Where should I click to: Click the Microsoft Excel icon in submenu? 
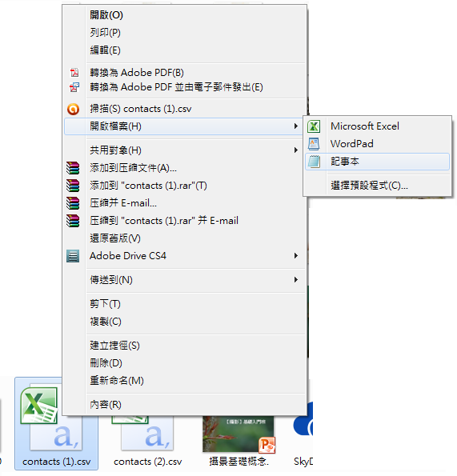click(314, 126)
